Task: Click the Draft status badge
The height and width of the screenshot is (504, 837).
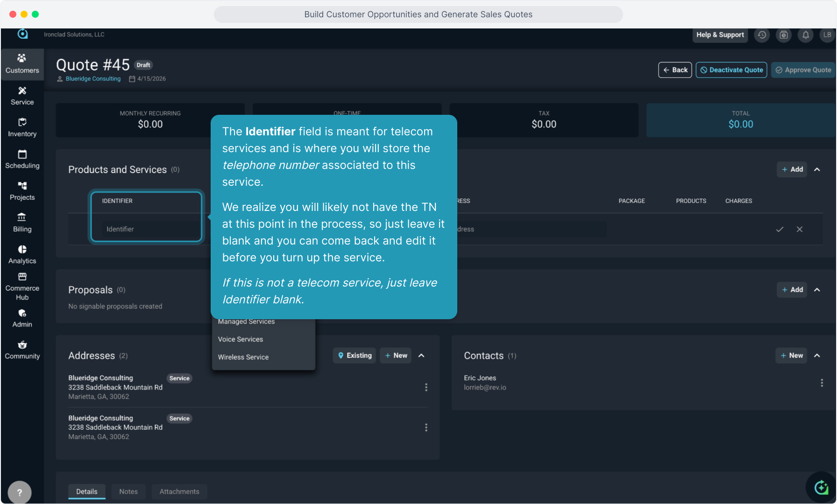Action: click(143, 65)
